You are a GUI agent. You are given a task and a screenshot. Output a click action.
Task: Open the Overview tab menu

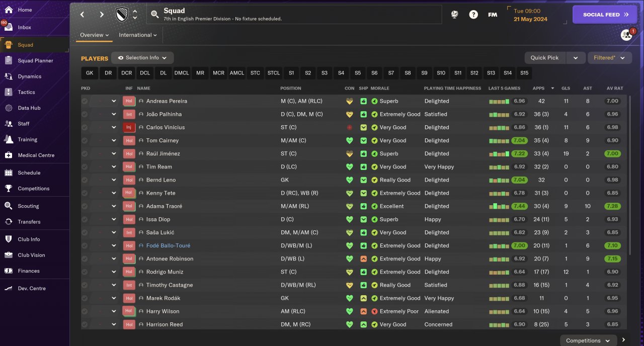click(x=95, y=35)
